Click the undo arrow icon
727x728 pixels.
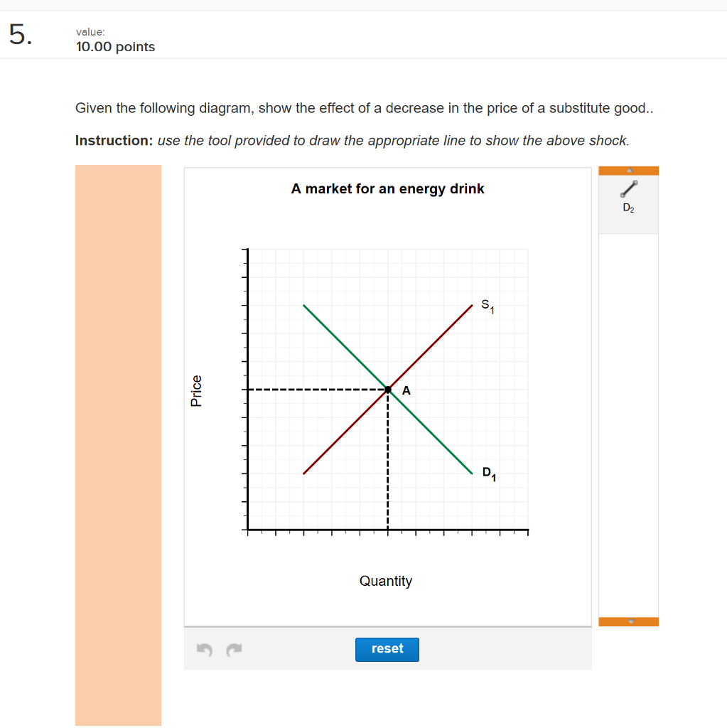[204, 649]
